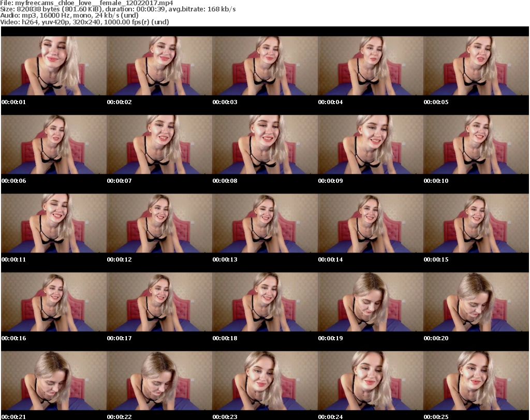Click the timestamp label reading 00:00:07

coord(120,181)
